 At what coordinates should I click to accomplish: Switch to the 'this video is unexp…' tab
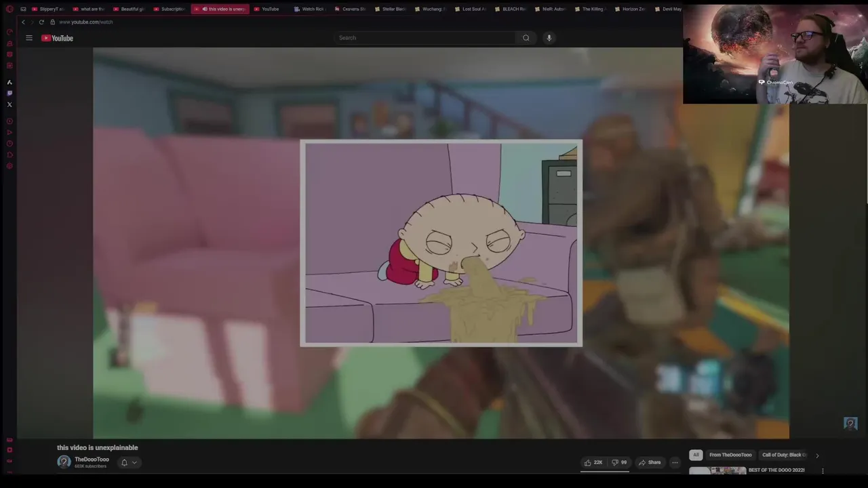[x=220, y=9]
